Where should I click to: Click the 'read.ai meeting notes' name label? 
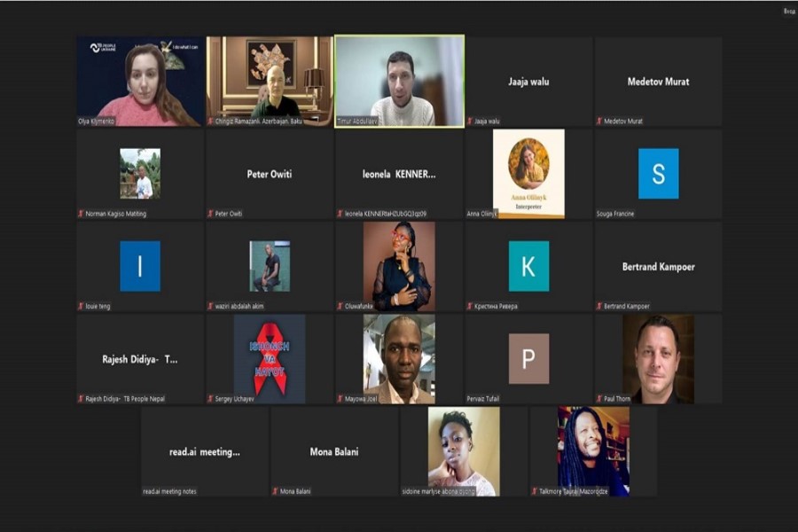coord(169,492)
